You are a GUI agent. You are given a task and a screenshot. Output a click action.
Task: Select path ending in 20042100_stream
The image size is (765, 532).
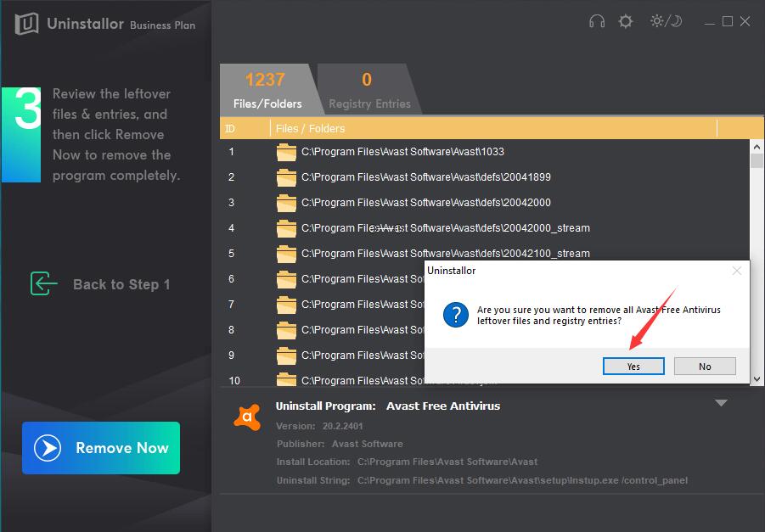pos(446,253)
